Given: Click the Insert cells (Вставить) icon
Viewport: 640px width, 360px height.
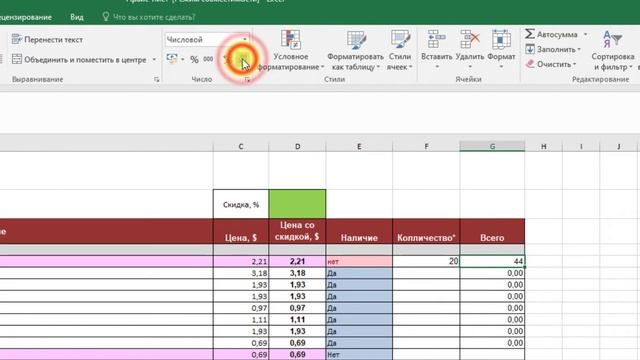Looking at the screenshot, I should pyautogui.click(x=436, y=40).
